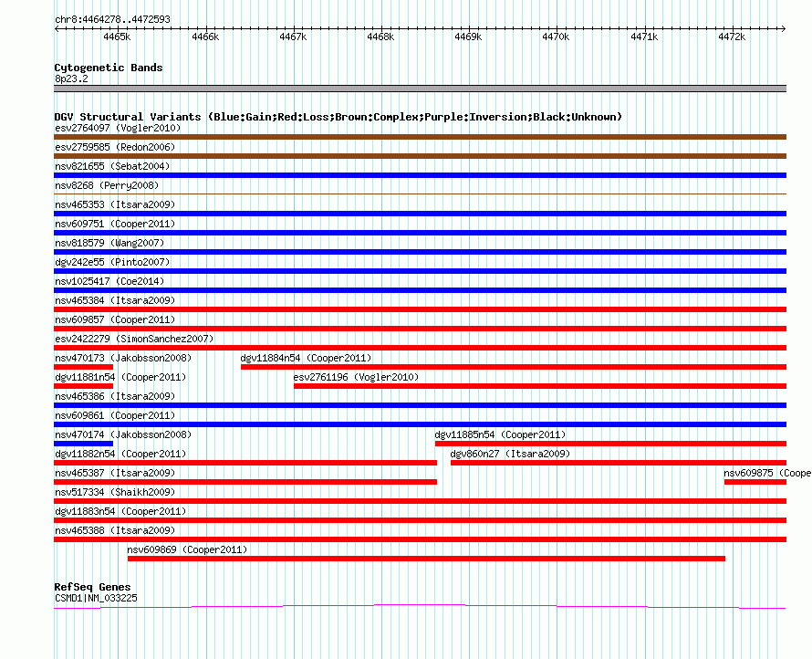Viewport: 812px width, 659px height.
Task: Click the short blue bar under nsv470174
Action: 83,444
